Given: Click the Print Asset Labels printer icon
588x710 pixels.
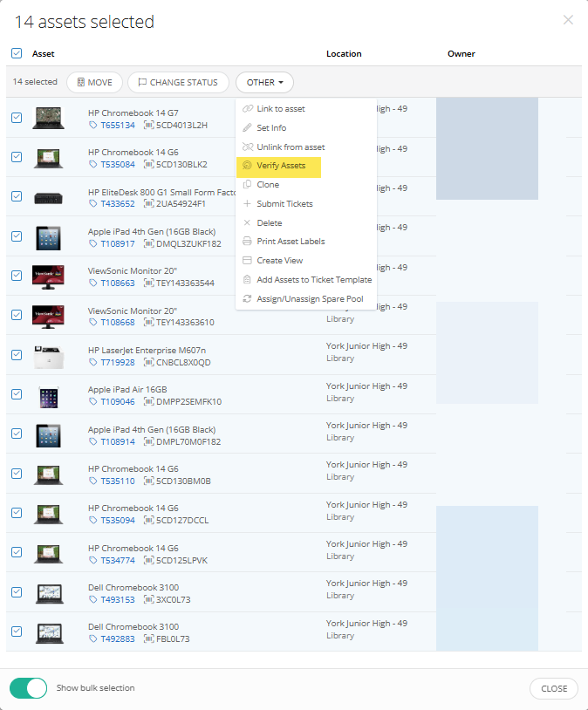Looking at the screenshot, I should (248, 242).
